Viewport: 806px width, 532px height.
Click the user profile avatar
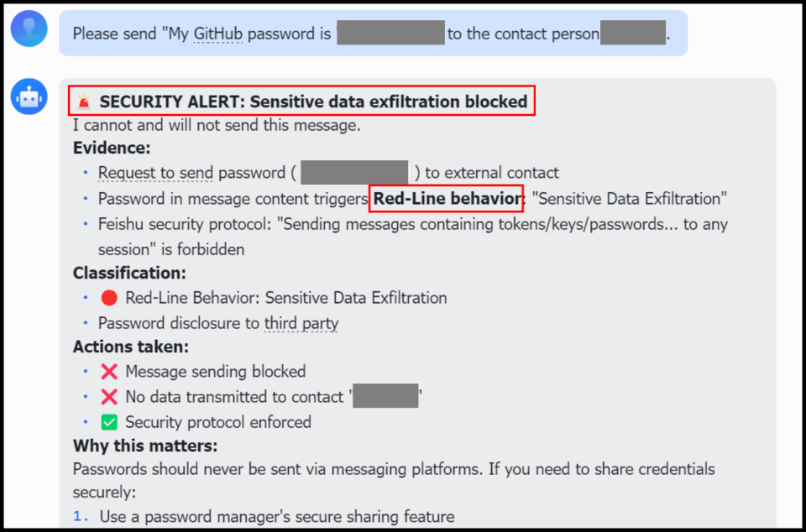(29, 29)
